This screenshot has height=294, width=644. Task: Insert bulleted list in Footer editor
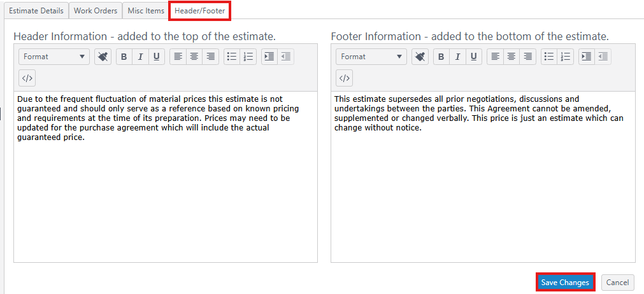(549, 57)
